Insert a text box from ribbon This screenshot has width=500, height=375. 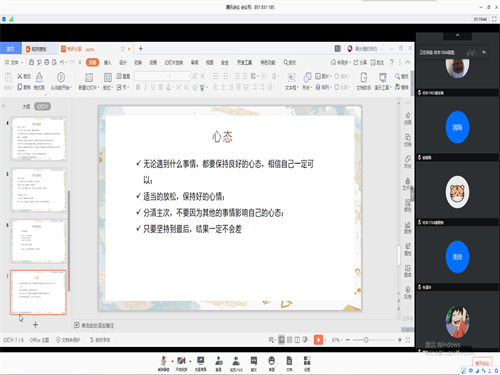coord(291,81)
